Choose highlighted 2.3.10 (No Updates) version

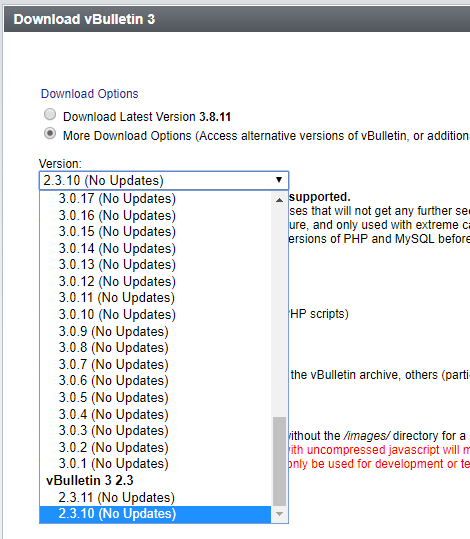[155, 514]
